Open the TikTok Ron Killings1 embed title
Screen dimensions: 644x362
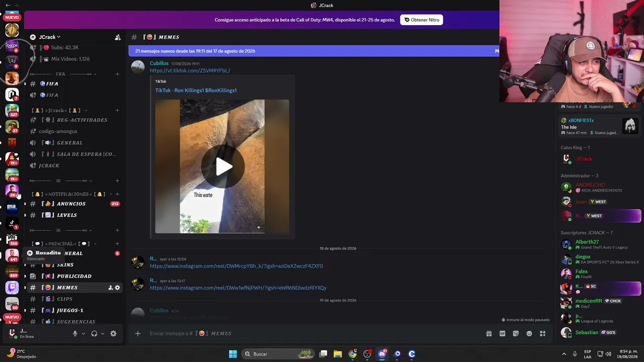[196, 90]
